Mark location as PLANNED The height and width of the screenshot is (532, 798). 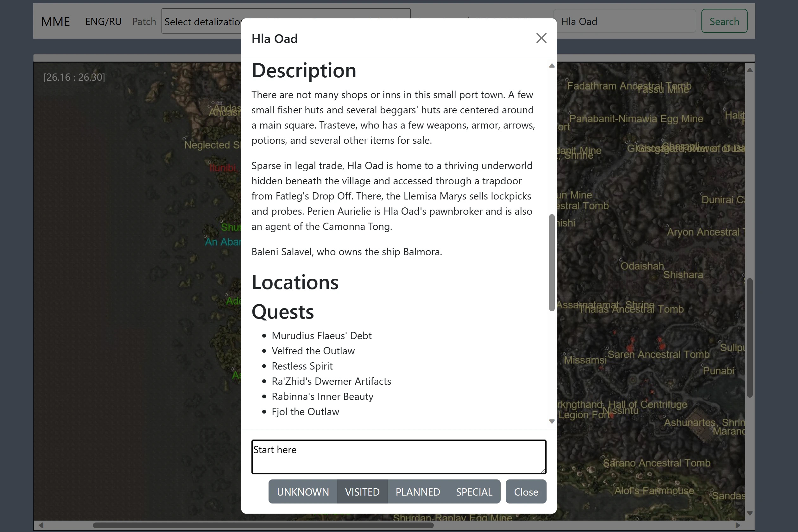coord(418,491)
